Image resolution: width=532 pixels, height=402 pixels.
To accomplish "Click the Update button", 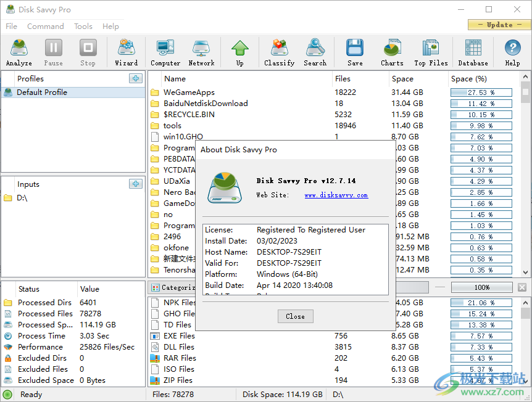I will coord(499,25).
